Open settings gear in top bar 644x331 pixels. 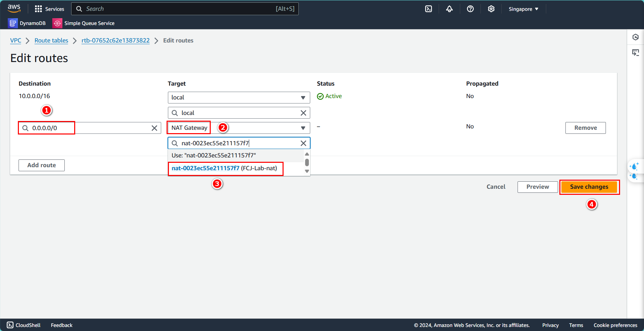click(491, 9)
